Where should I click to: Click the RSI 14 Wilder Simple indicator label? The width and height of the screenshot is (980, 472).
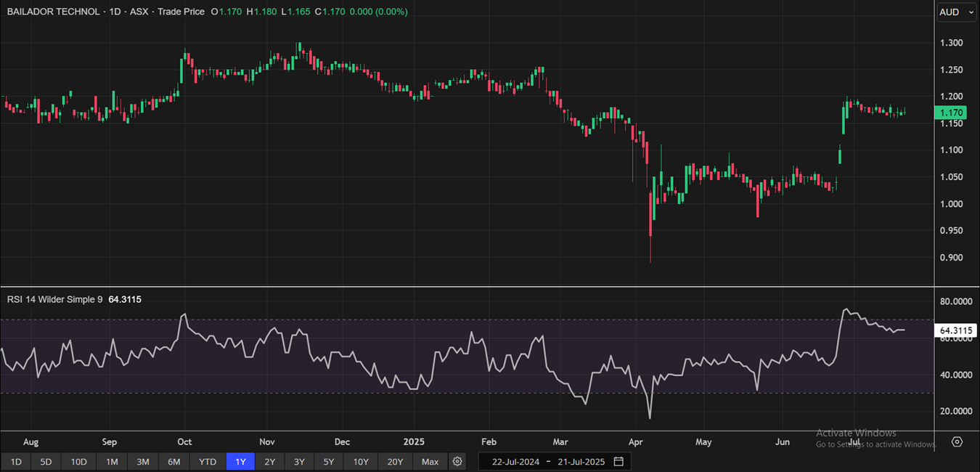[54, 299]
